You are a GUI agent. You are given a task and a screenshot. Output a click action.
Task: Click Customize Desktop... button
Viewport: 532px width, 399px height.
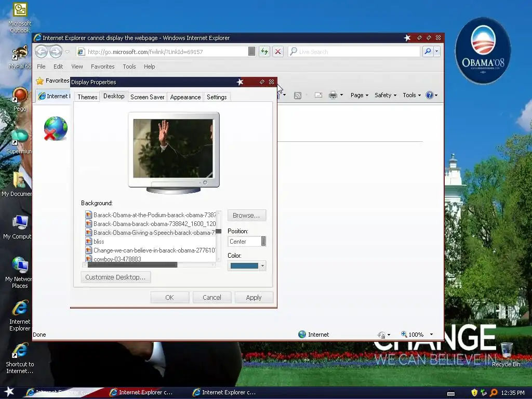click(x=115, y=277)
